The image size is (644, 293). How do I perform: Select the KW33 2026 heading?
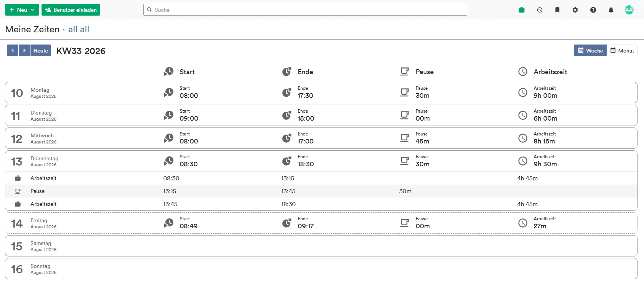[x=81, y=51]
